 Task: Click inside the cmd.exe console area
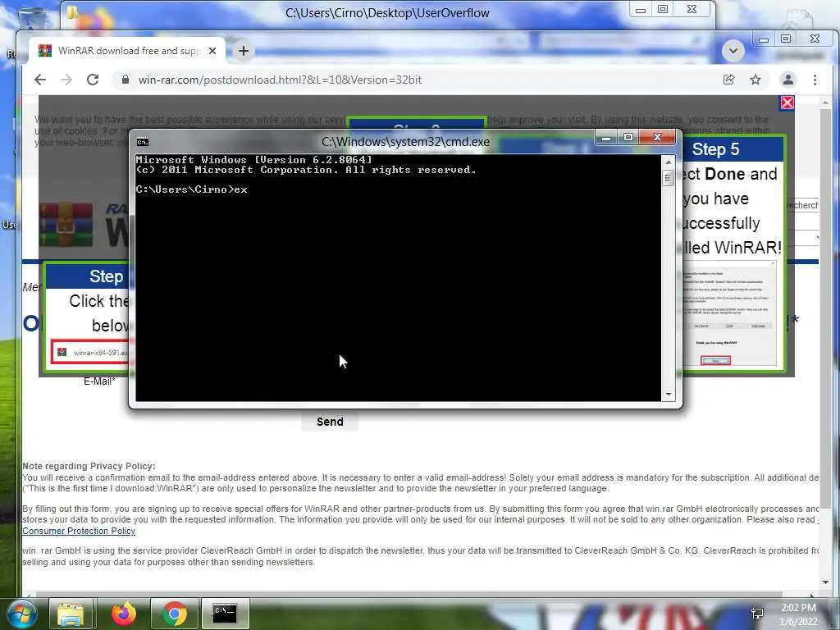pyautogui.click(x=398, y=277)
